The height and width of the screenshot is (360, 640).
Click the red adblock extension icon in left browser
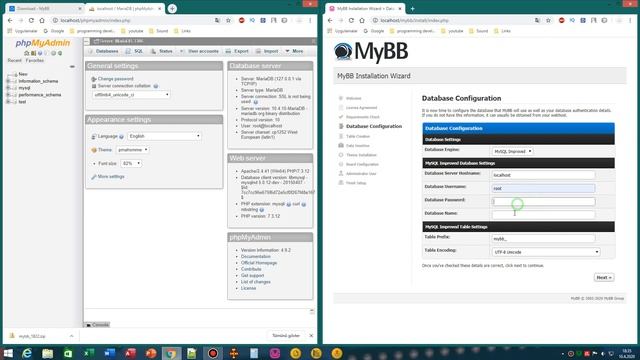[x=241, y=20]
